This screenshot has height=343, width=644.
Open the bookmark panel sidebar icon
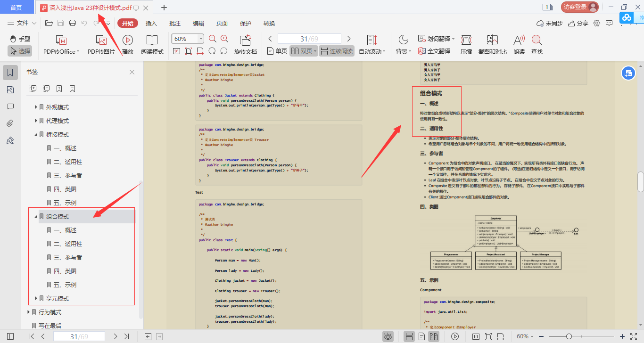point(10,73)
